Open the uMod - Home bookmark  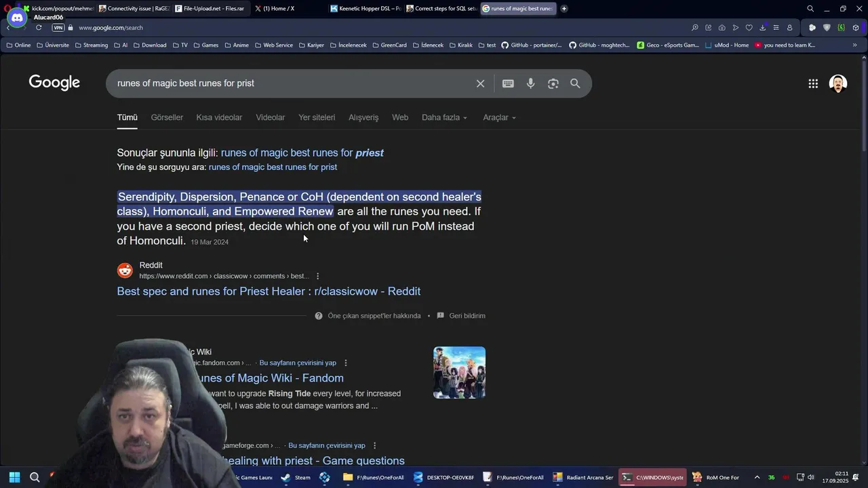pos(727,45)
